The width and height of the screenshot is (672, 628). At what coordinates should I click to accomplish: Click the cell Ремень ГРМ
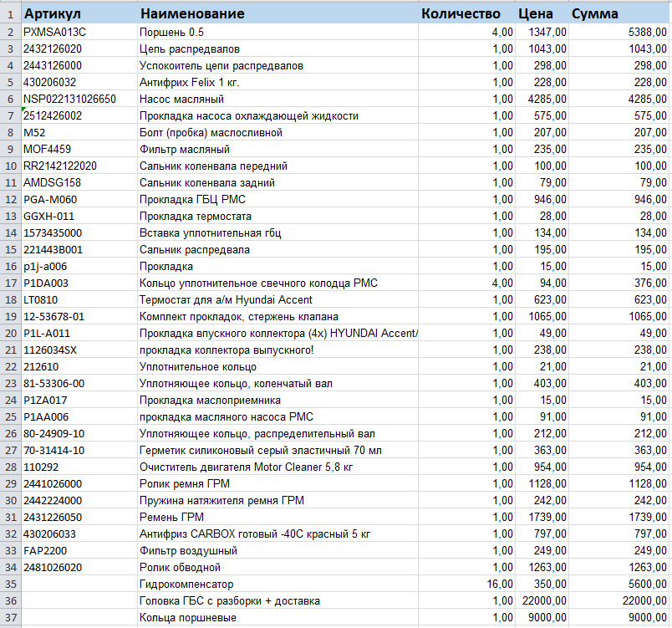tap(277, 518)
